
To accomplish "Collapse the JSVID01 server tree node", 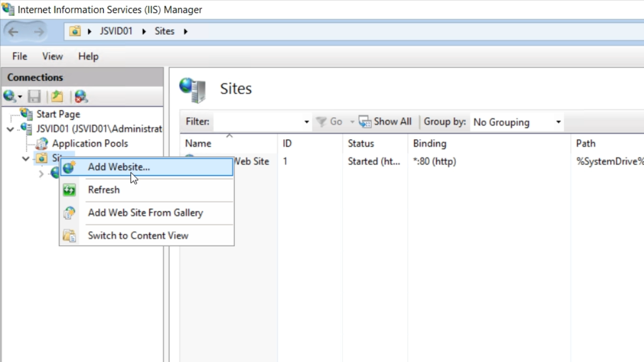I will pyautogui.click(x=10, y=129).
